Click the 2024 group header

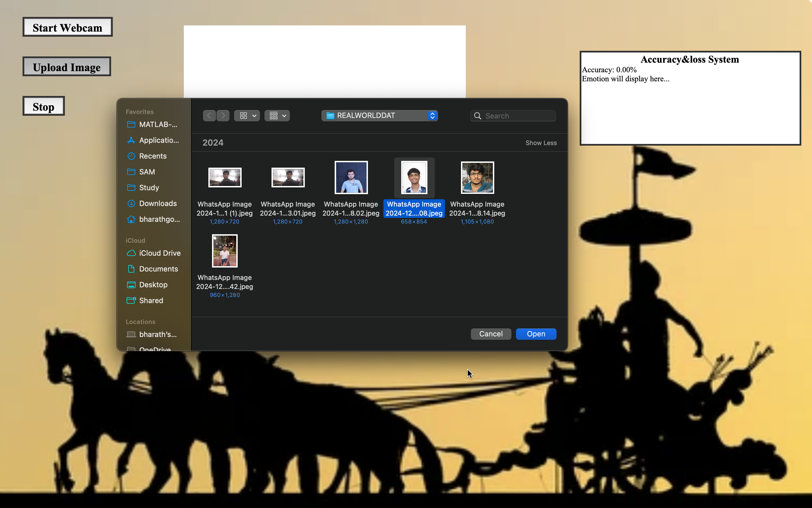point(213,143)
